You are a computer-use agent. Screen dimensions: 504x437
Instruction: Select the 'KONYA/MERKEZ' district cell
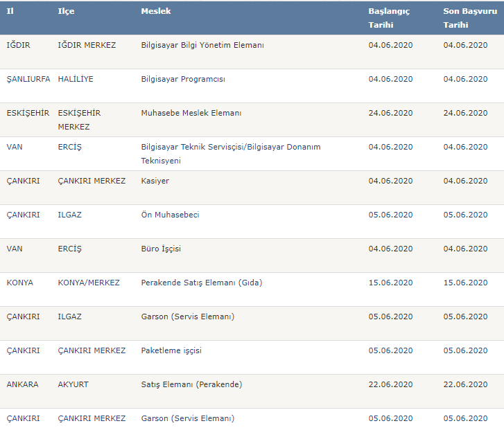tap(89, 283)
